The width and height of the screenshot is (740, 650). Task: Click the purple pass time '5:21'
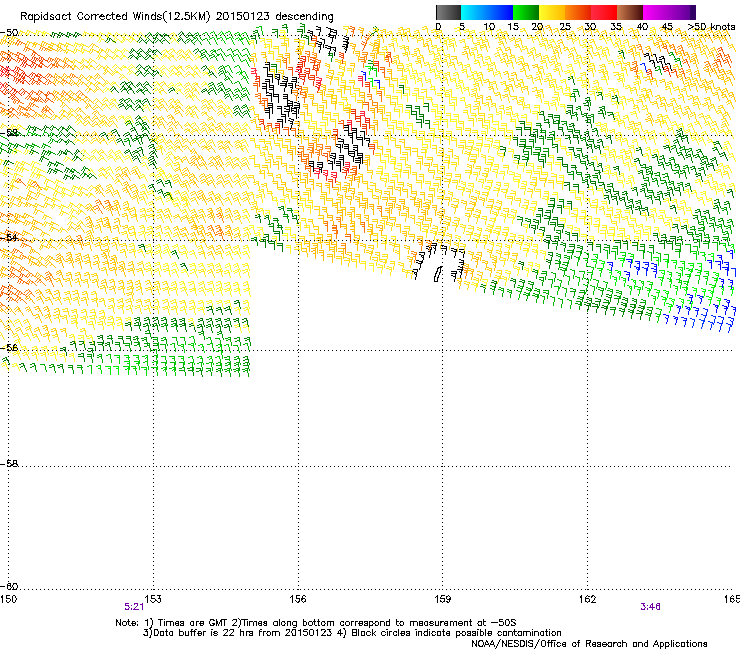134,607
